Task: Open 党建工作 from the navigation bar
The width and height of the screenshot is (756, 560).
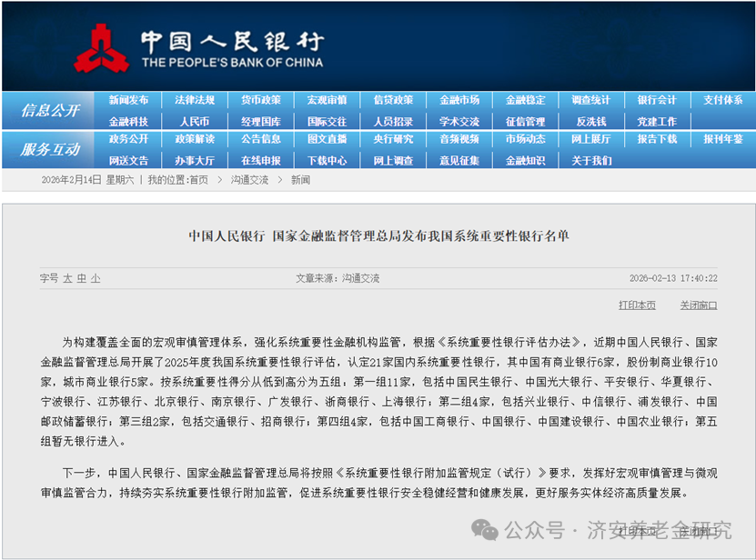Action: point(658,120)
